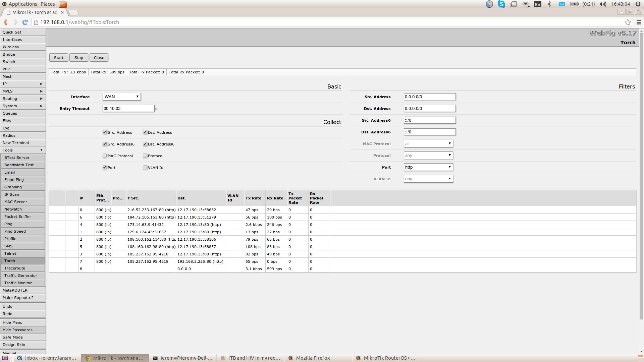Open the MAC Protocol filter dropdown

428,144
